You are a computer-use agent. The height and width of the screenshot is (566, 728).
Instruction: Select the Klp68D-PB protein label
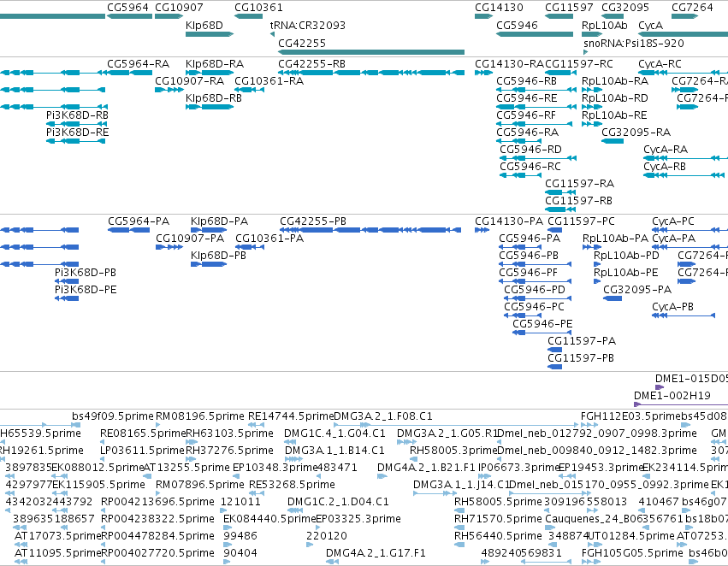click(x=218, y=255)
